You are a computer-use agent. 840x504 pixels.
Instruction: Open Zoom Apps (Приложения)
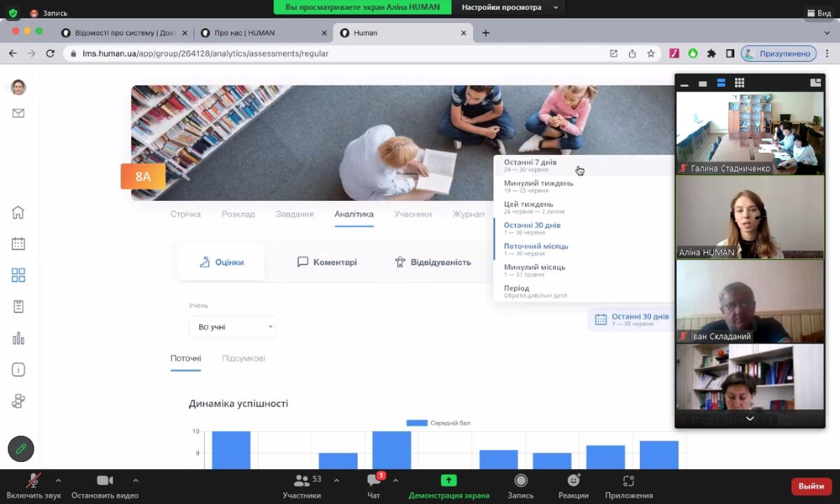629,486
